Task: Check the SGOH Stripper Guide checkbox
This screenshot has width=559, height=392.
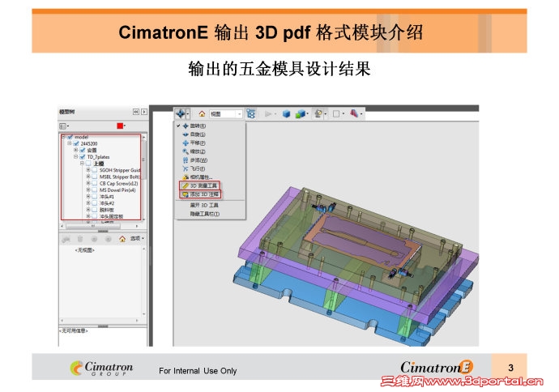Action: (95, 170)
